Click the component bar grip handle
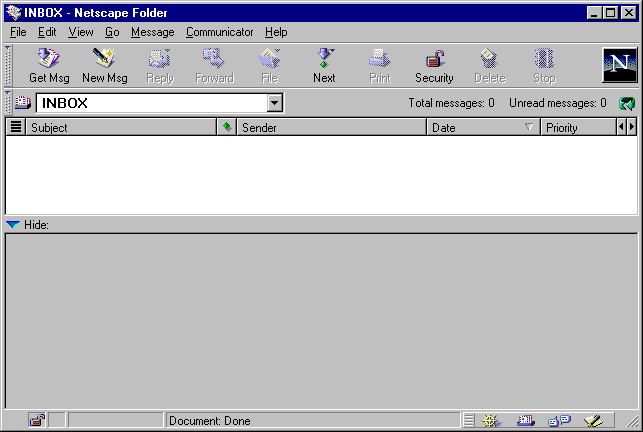 pos(469,420)
